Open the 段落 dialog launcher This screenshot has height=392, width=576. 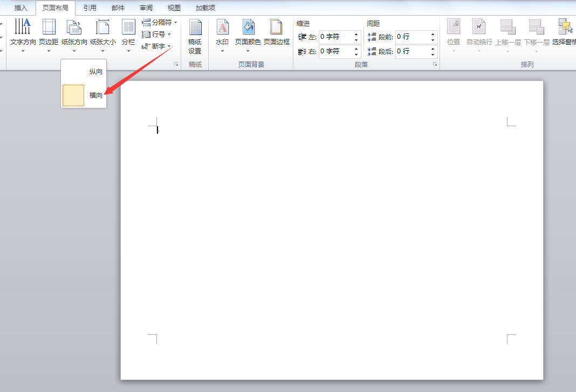point(435,64)
